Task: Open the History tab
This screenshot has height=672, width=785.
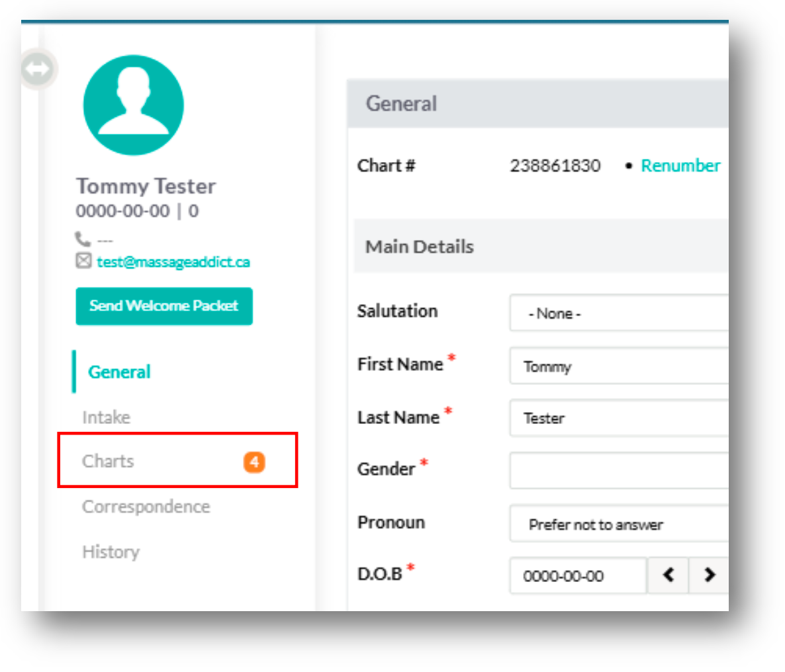Action: (x=111, y=552)
